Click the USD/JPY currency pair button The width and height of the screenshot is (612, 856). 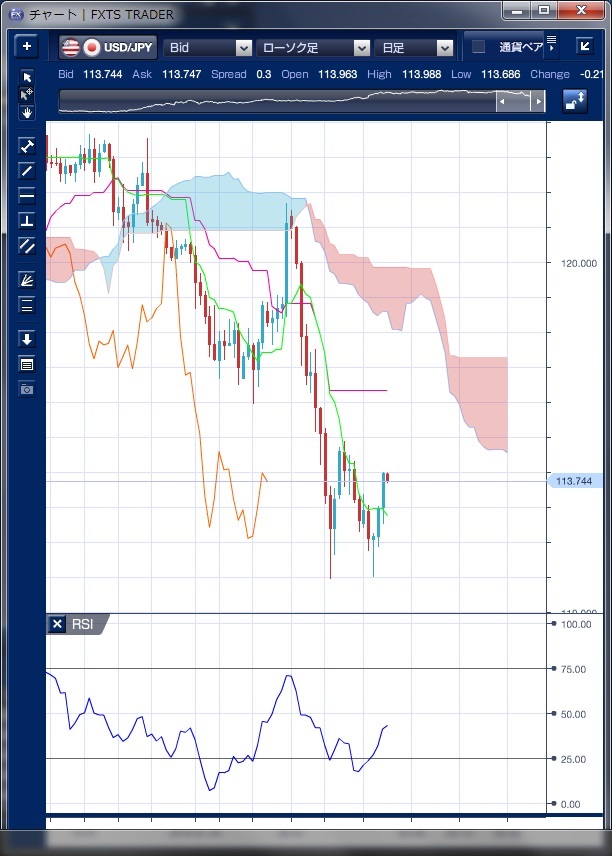point(107,47)
